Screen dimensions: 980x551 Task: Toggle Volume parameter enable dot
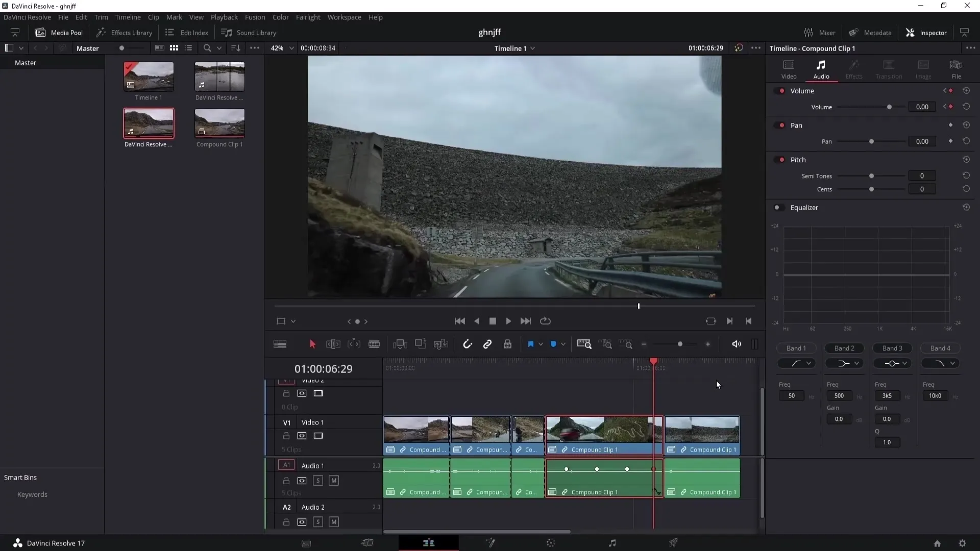[x=782, y=90]
